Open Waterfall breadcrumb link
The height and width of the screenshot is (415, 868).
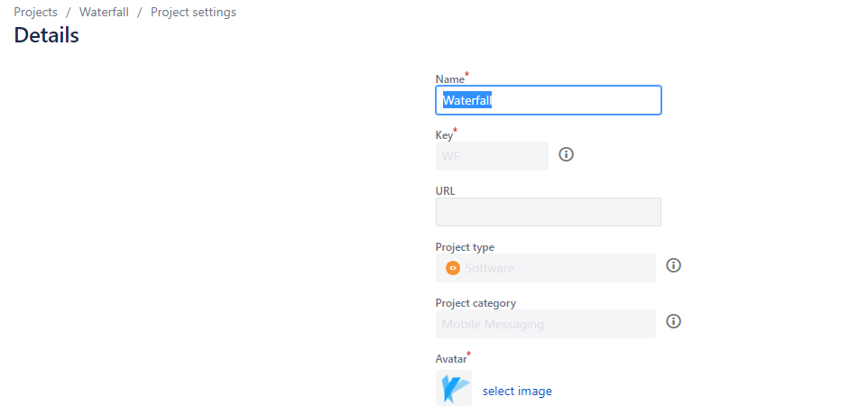click(104, 13)
